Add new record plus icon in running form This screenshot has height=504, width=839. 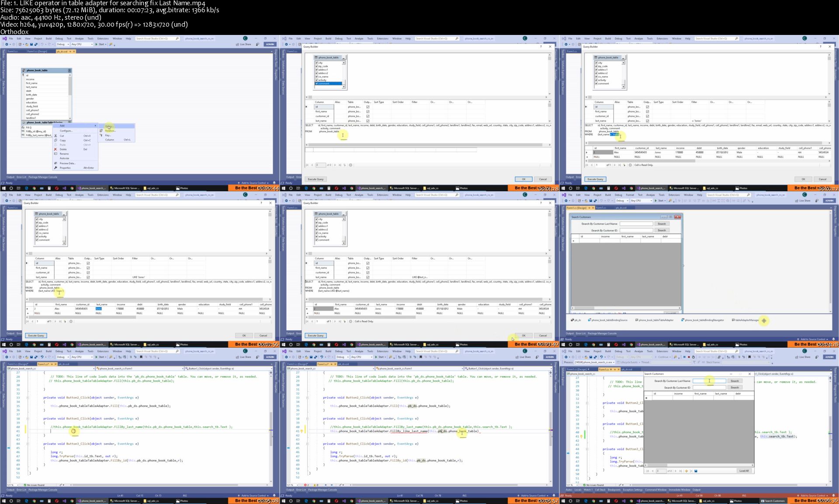point(686,471)
